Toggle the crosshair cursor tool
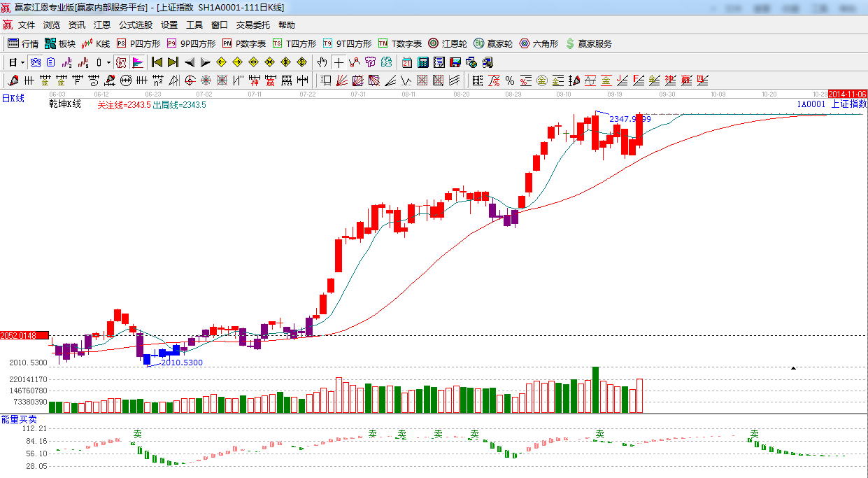The image size is (868, 478). (339, 62)
